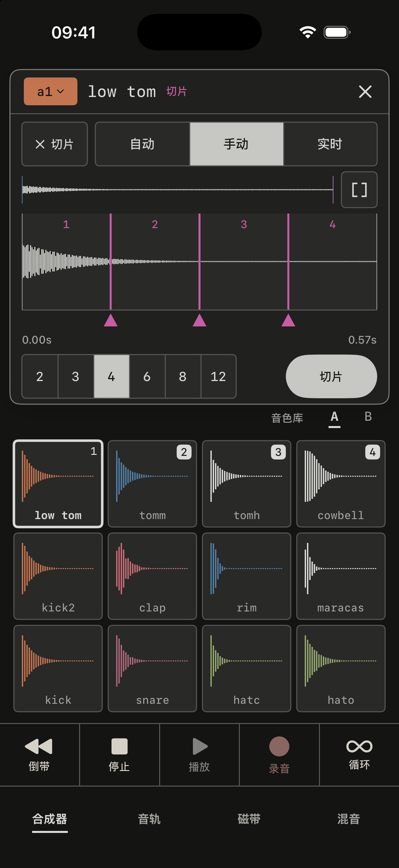Trigger the kick2 sample pad
The height and width of the screenshot is (868, 399).
coord(58,576)
